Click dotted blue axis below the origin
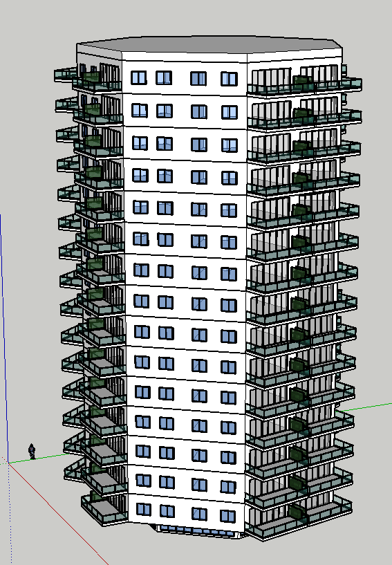This screenshot has width=392, height=565. [10, 513]
